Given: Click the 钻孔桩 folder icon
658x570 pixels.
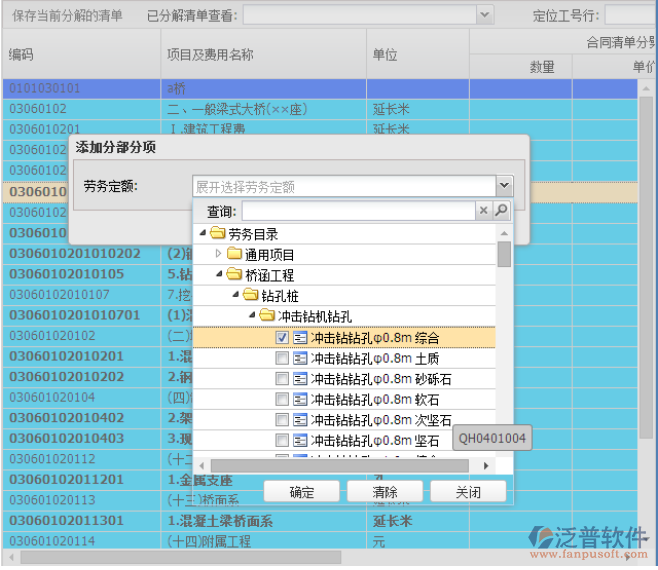Looking at the screenshot, I should tap(251, 296).
